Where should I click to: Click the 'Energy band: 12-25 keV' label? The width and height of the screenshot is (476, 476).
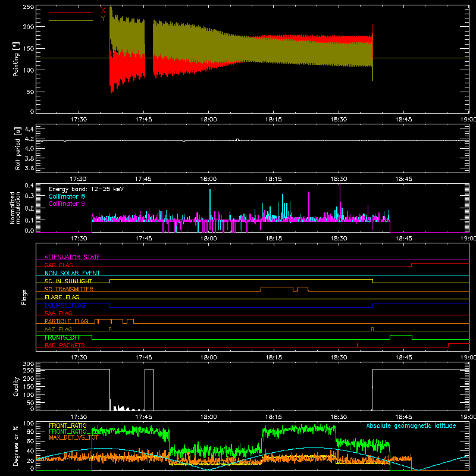tap(86, 189)
